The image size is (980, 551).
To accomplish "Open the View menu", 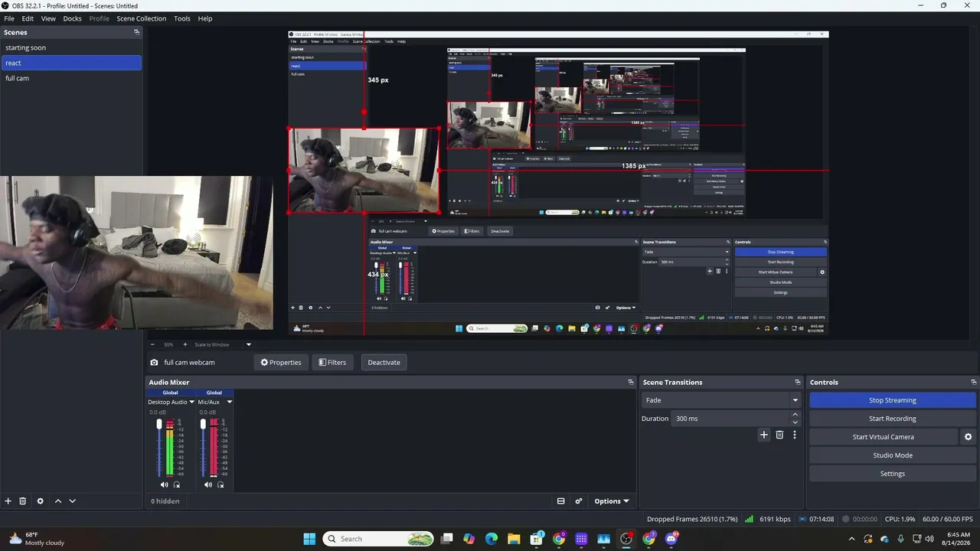I will coord(48,18).
